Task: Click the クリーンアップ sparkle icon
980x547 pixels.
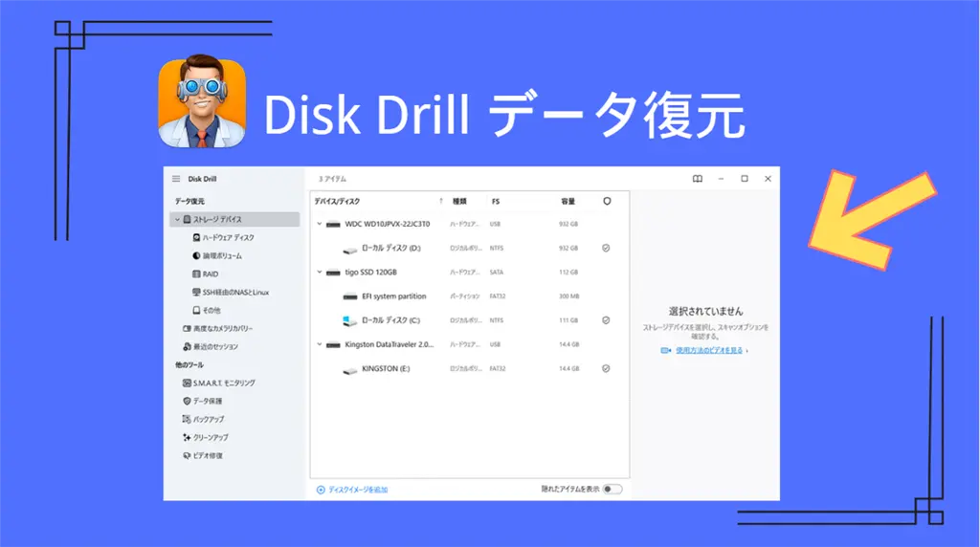Action: click(187, 437)
